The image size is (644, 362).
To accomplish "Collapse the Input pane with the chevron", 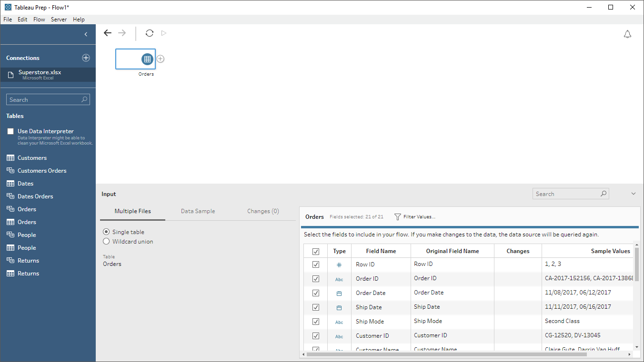I will tap(634, 194).
